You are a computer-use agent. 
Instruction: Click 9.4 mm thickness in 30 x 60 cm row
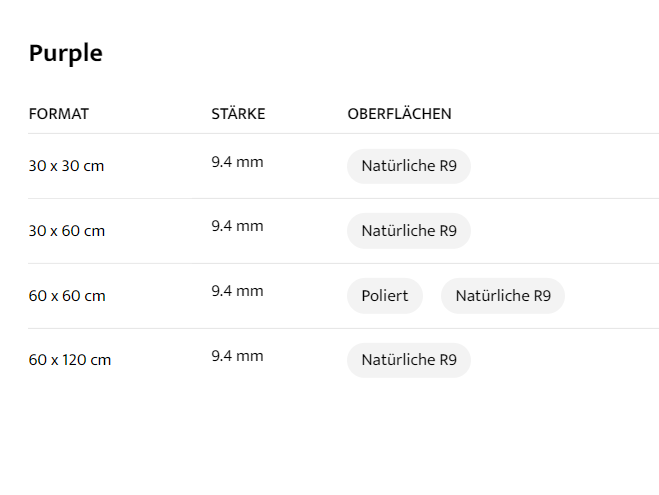[237, 226]
